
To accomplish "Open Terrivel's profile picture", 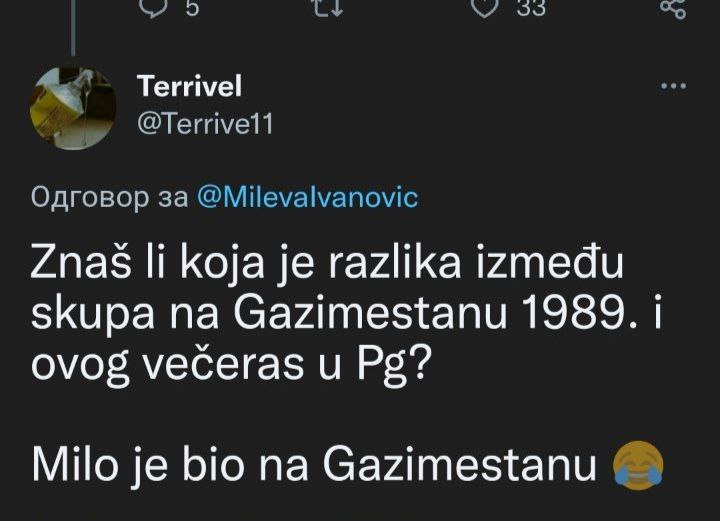I will coord(73,110).
